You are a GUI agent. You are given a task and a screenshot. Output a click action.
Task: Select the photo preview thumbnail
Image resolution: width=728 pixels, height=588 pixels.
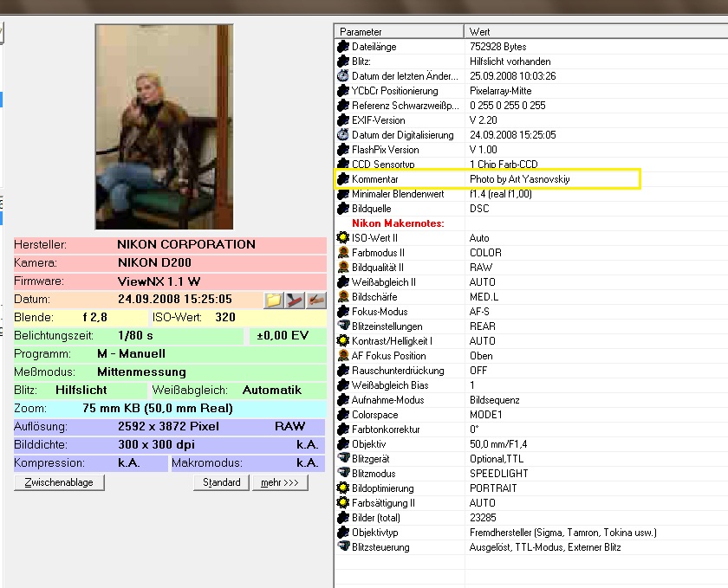(x=165, y=126)
